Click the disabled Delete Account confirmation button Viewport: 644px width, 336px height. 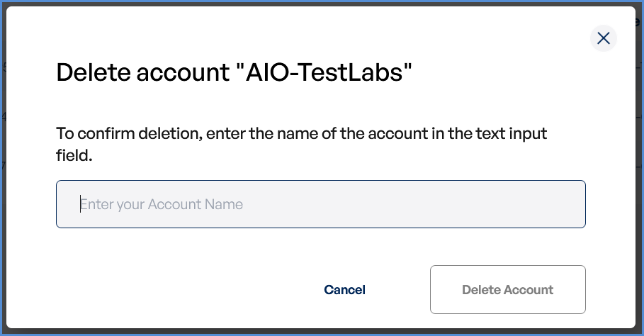(507, 289)
